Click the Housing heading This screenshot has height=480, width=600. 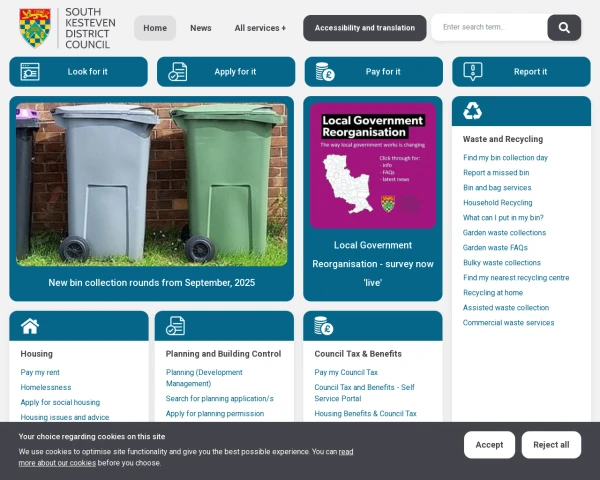point(37,354)
